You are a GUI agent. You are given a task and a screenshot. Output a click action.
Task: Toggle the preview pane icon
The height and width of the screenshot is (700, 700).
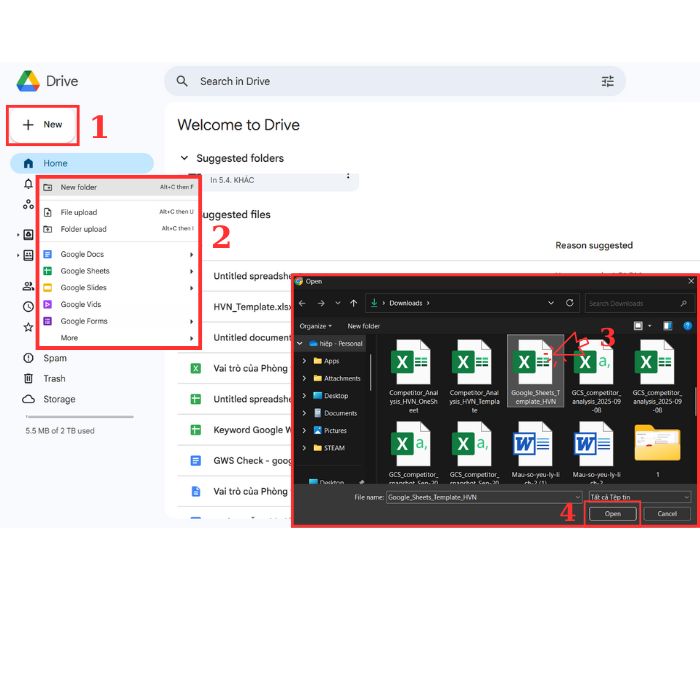667,326
